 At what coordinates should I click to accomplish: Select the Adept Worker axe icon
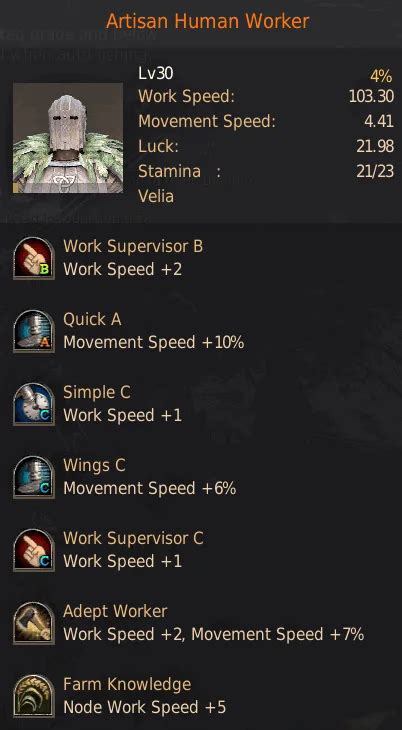pyautogui.click(x=34, y=623)
